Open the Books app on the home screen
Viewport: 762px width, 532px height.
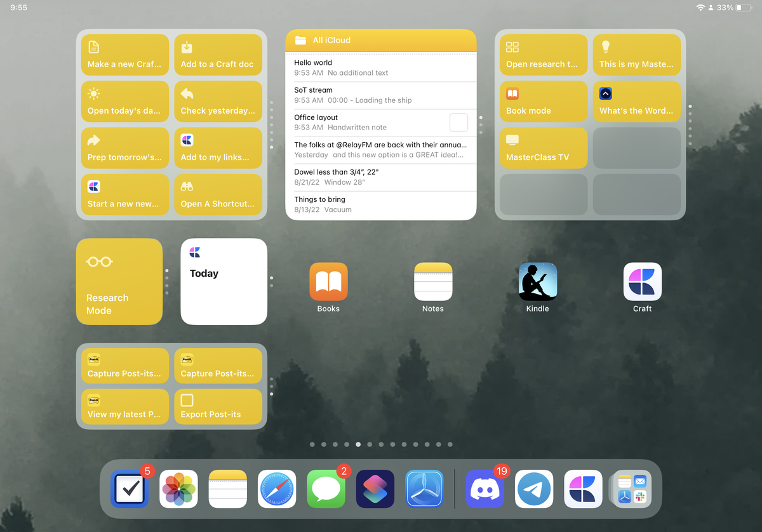pyautogui.click(x=328, y=281)
